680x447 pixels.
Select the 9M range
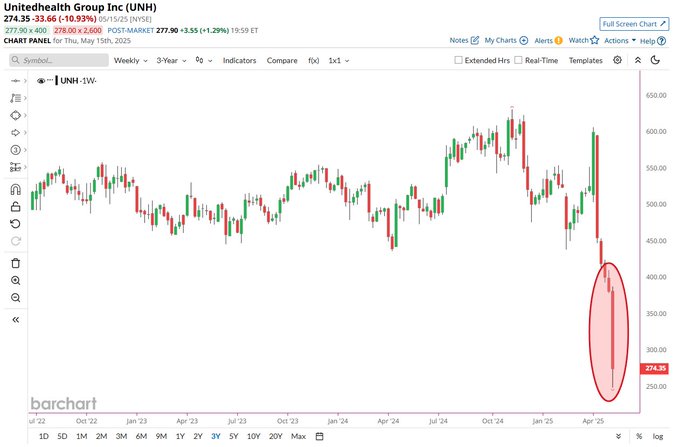[x=161, y=436]
